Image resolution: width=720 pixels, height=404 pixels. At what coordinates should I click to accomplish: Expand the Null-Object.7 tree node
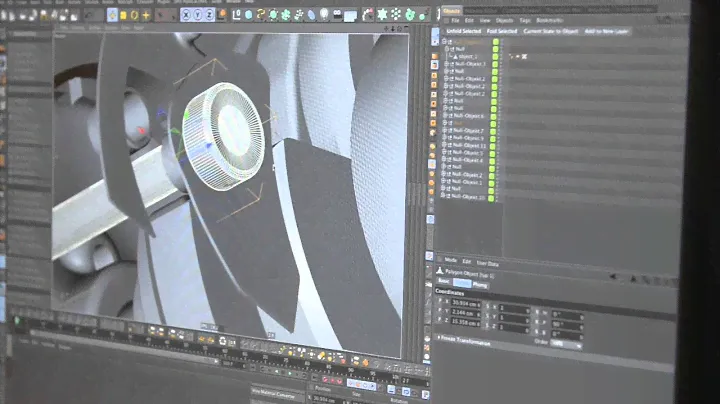445,130
